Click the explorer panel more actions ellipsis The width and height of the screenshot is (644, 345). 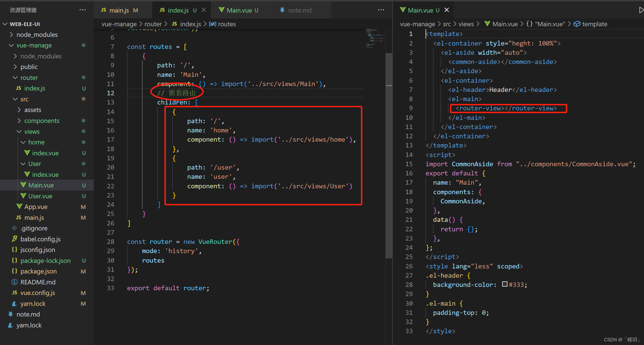pos(82,10)
